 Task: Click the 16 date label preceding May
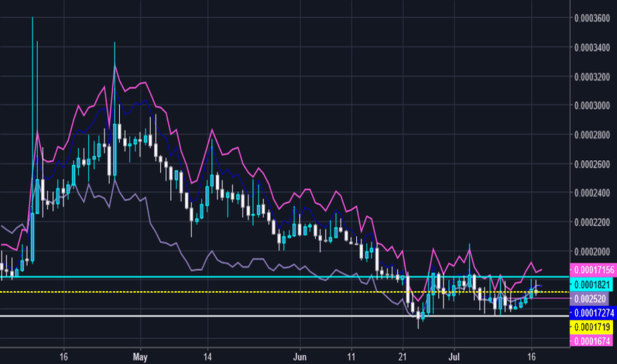pyautogui.click(x=64, y=357)
